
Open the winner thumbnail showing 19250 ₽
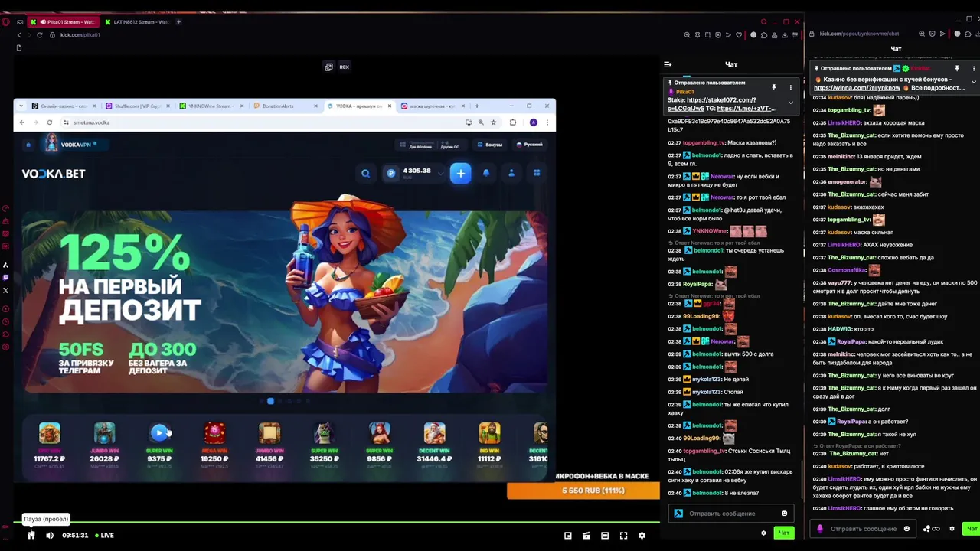tap(214, 433)
